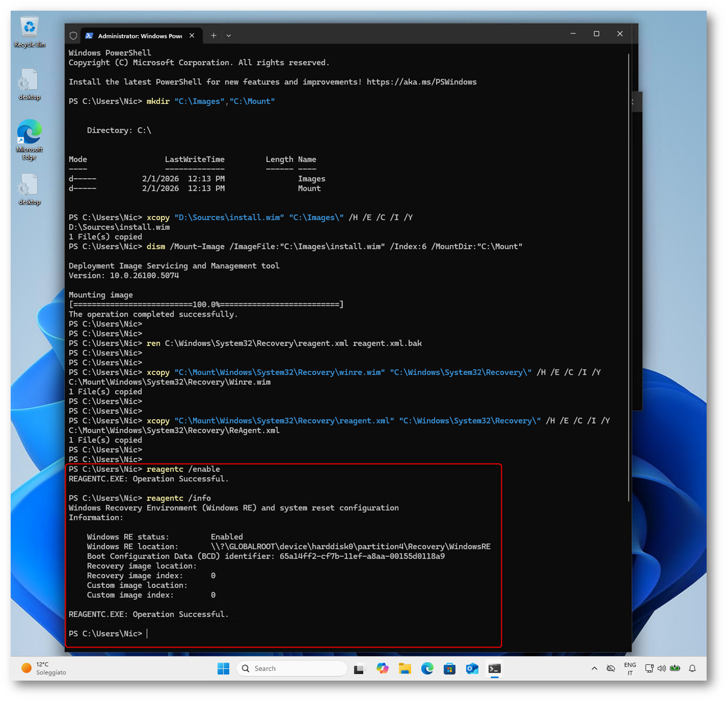Open Microsoft Store from the taskbar
The height and width of the screenshot is (702, 728).
(450, 668)
